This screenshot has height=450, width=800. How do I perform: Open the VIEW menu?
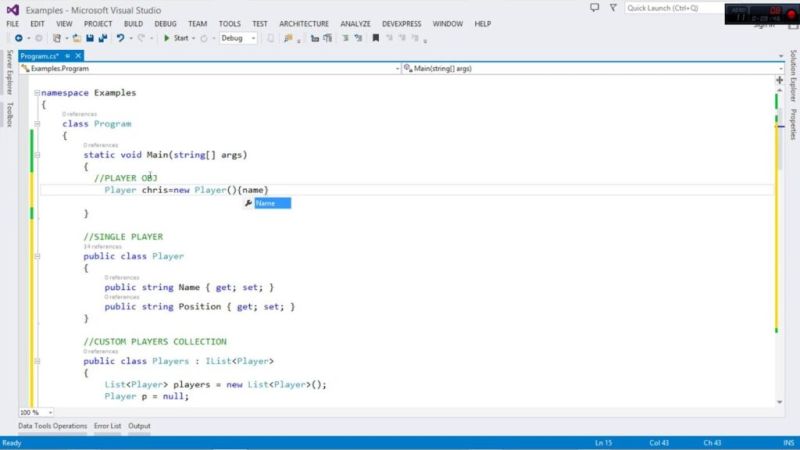64,24
